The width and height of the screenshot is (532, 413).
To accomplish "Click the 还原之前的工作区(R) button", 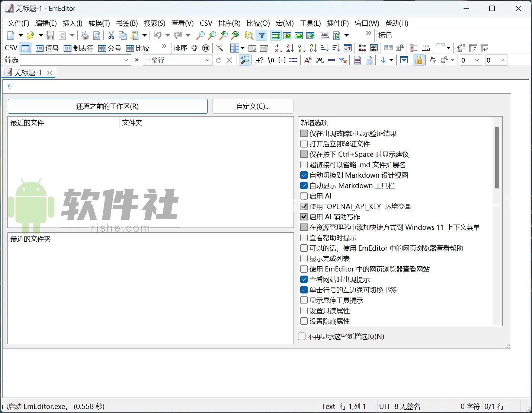I will pos(107,106).
